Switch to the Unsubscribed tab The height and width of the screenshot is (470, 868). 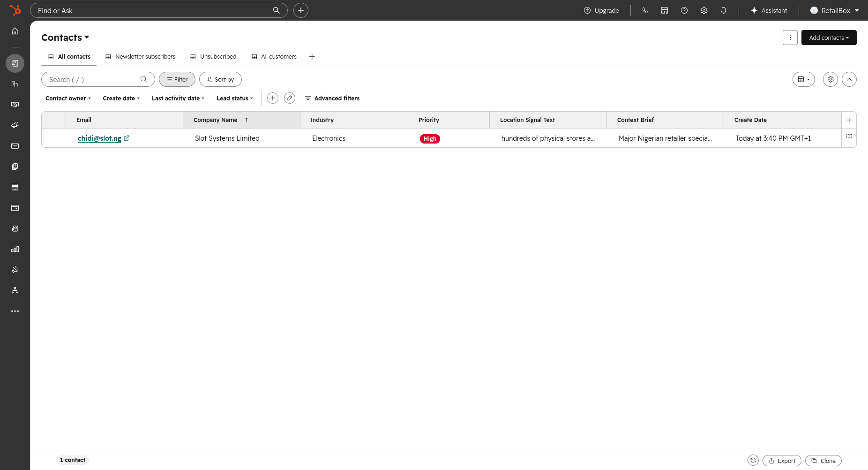(213, 57)
